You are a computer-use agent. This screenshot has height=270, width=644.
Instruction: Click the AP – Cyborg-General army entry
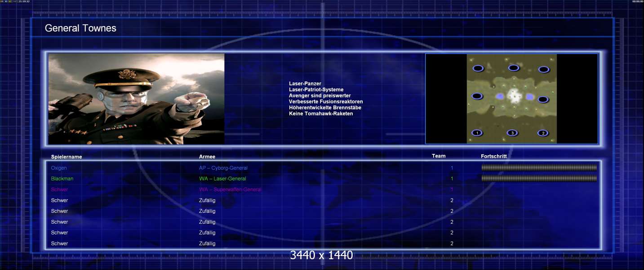pyautogui.click(x=223, y=168)
